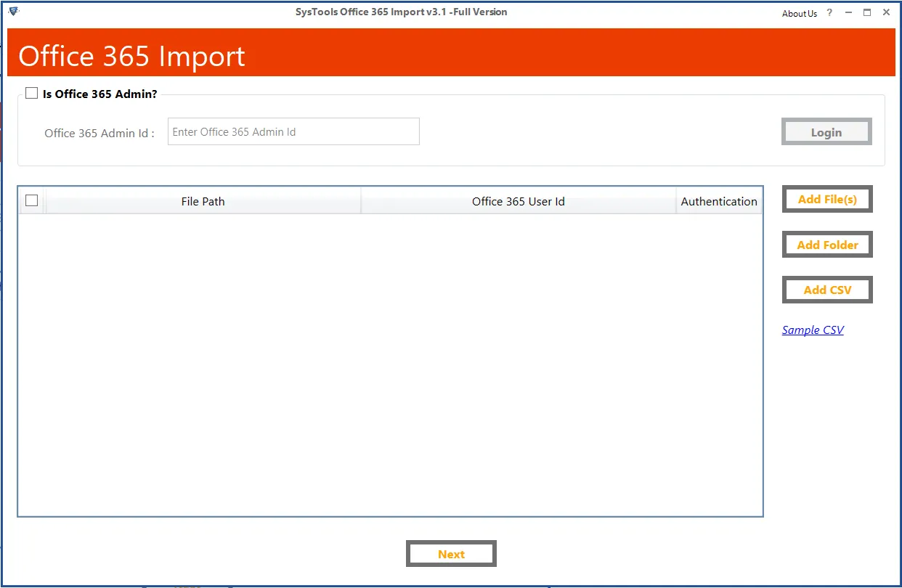Click the Add CSV button
The width and height of the screenshot is (902, 588).
(827, 290)
